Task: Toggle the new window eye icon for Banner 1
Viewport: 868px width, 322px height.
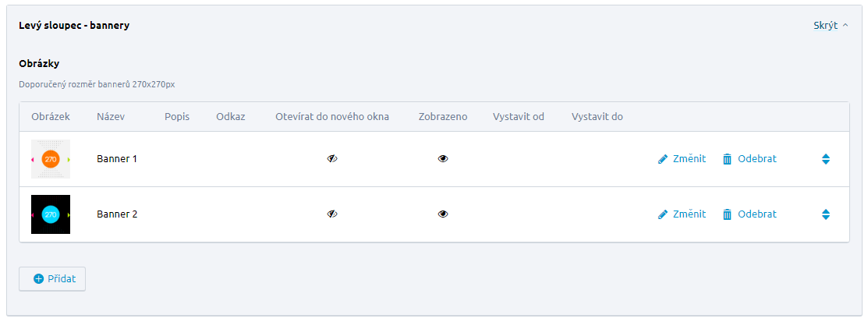Action: coord(332,158)
